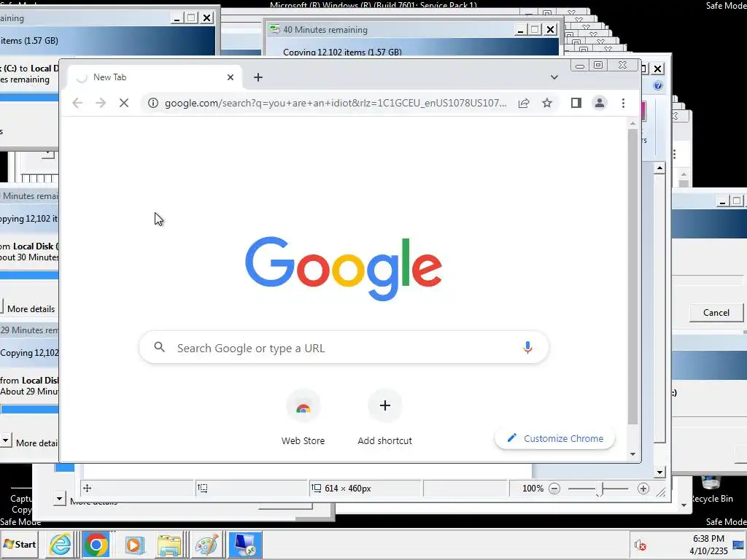747x560 pixels.
Task: Toggle Chrome side panel
Action: click(576, 103)
